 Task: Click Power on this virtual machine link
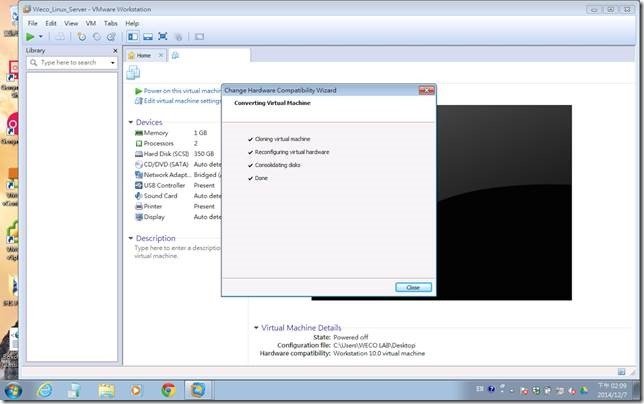coord(178,91)
